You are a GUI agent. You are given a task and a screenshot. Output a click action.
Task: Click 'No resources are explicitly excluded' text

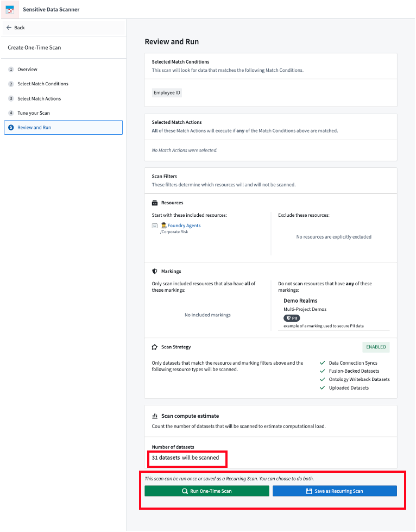[x=333, y=237]
